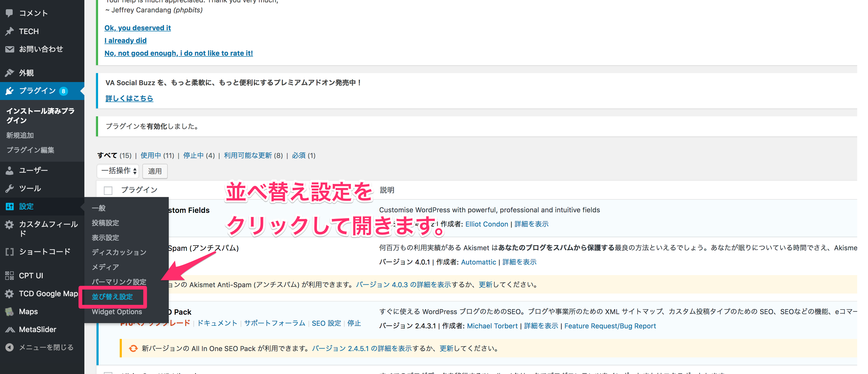Image resolution: width=868 pixels, height=374 pixels.
Task: Open the コメント sidebar menu
Action: coord(33,13)
